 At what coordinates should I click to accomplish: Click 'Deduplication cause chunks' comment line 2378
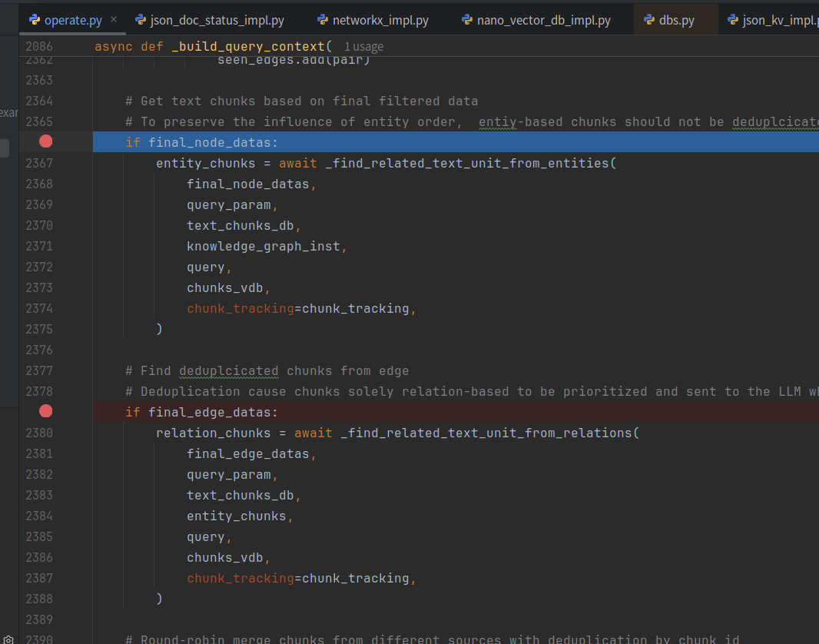(x=472, y=392)
